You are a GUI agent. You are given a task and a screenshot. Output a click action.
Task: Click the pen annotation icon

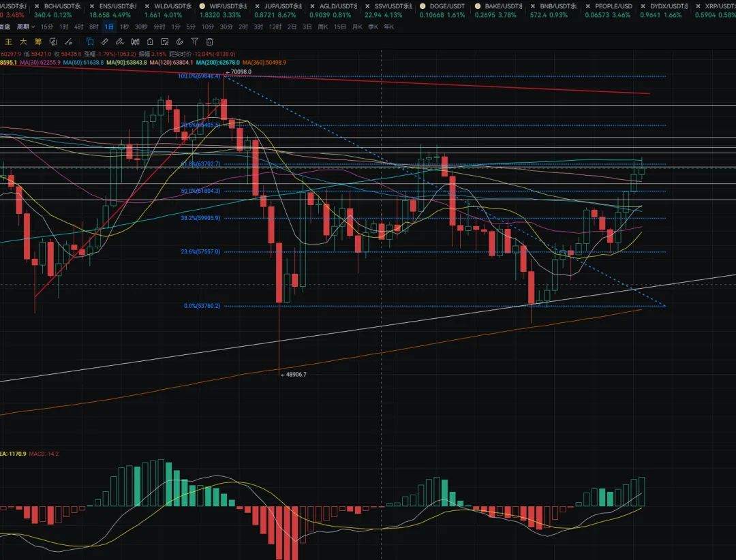pyautogui.click(x=121, y=42)
